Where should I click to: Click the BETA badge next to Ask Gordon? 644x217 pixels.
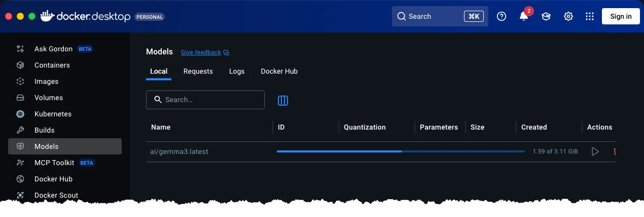(85, 49)
